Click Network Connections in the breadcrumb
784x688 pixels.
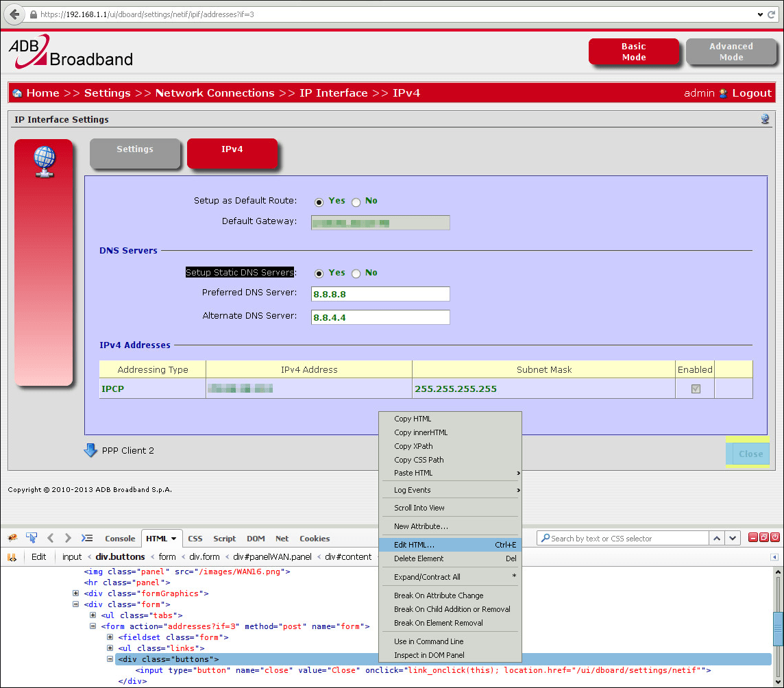click(x=215, y=93)
